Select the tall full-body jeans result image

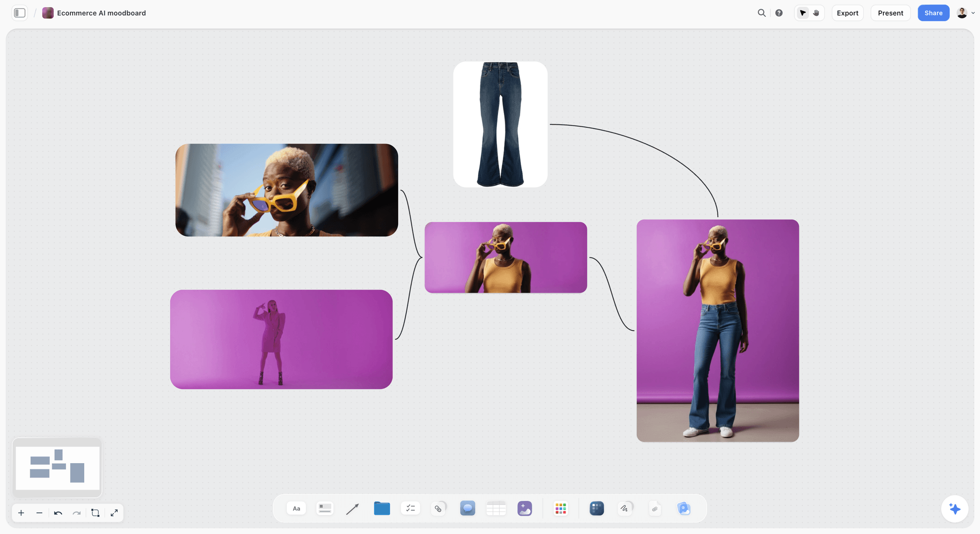[718, 331]
